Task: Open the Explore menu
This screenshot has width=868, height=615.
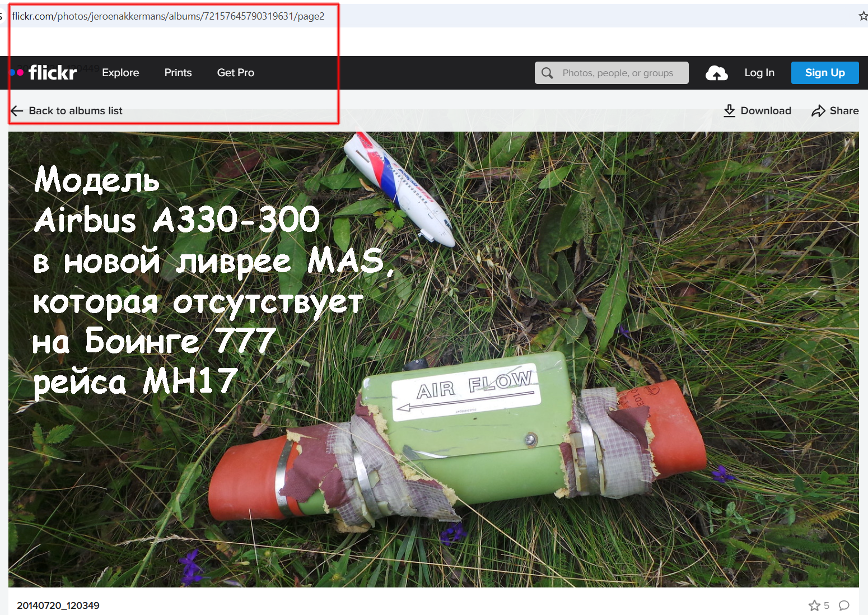Action: 120,73
